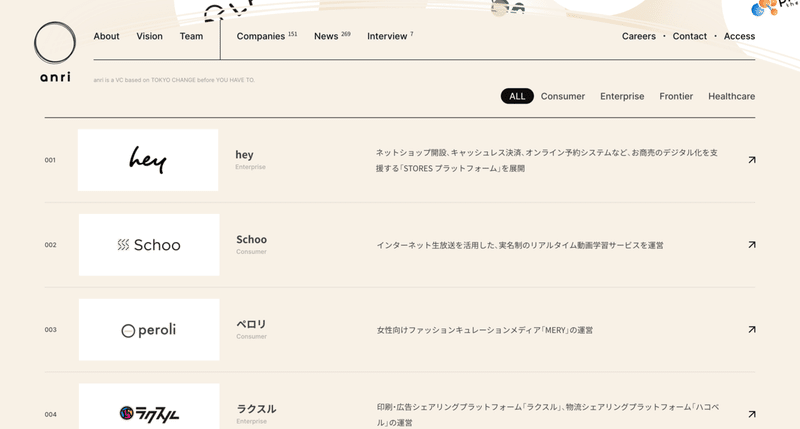Go to the About page
Viewport: 800px width, 429px height.
coord(106,36)
